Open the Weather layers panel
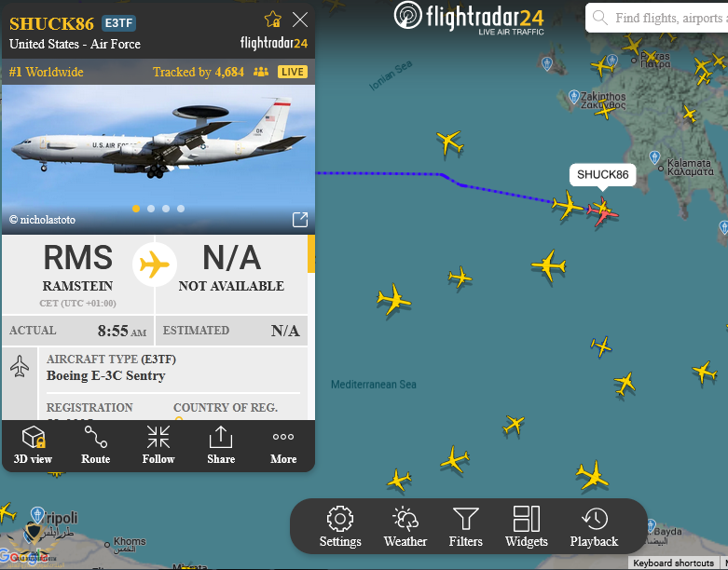Screen dimensions: 728x570 click(x=405, y=527)
